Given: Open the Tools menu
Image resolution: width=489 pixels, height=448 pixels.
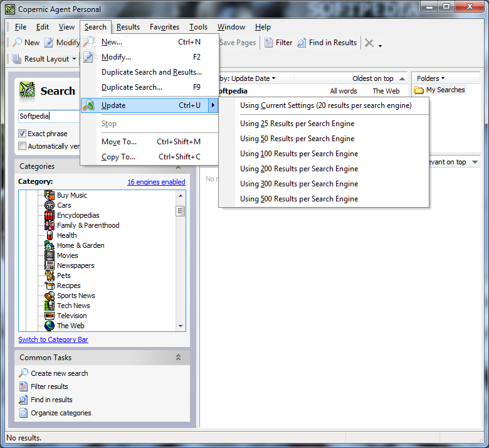Looking at the screenshot, I should (198, 27).
